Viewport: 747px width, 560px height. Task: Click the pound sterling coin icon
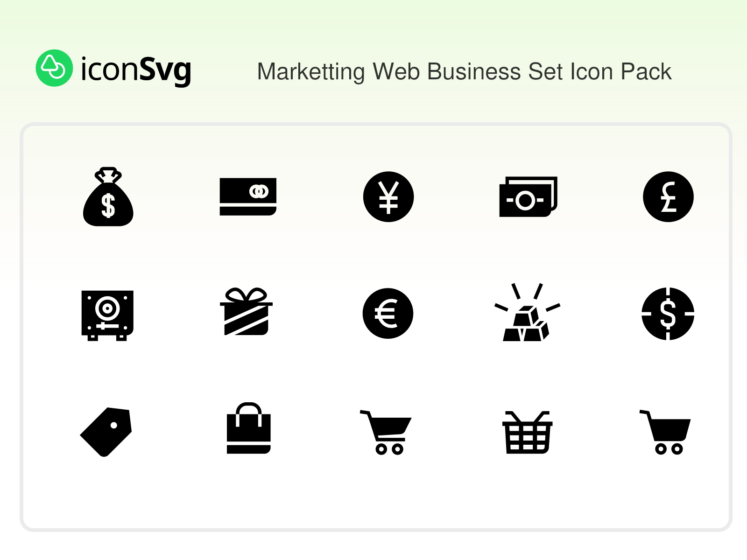pos(668,196)
